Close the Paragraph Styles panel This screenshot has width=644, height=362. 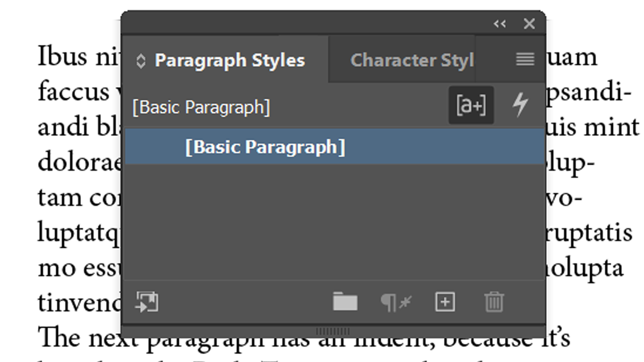coord(529,24)
